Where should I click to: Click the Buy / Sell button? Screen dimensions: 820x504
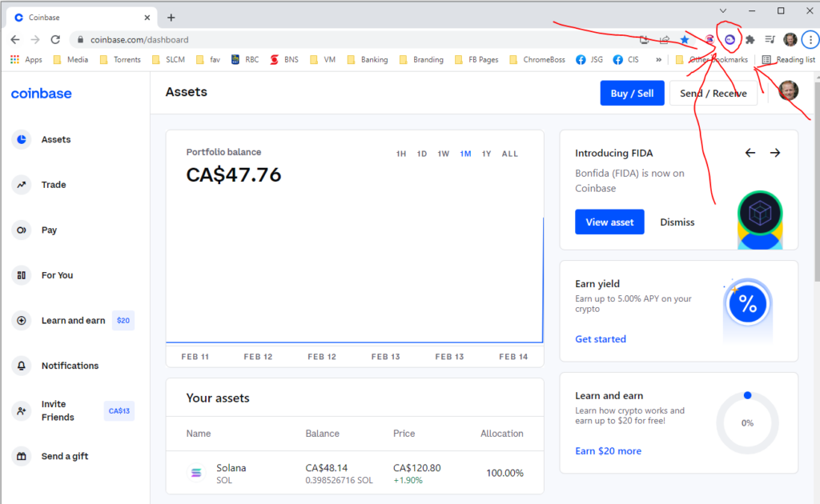coord(633,93)
